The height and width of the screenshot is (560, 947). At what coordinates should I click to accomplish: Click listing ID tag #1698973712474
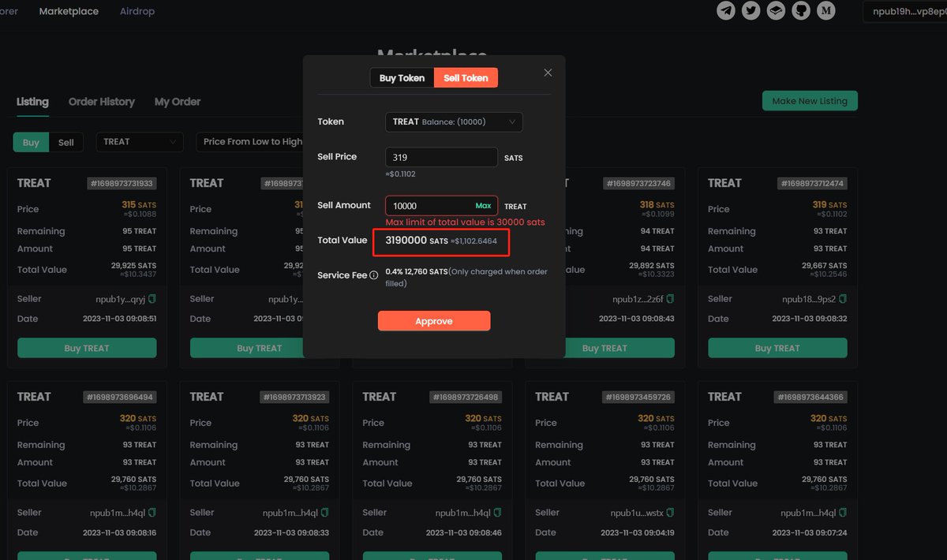point(813,183)
